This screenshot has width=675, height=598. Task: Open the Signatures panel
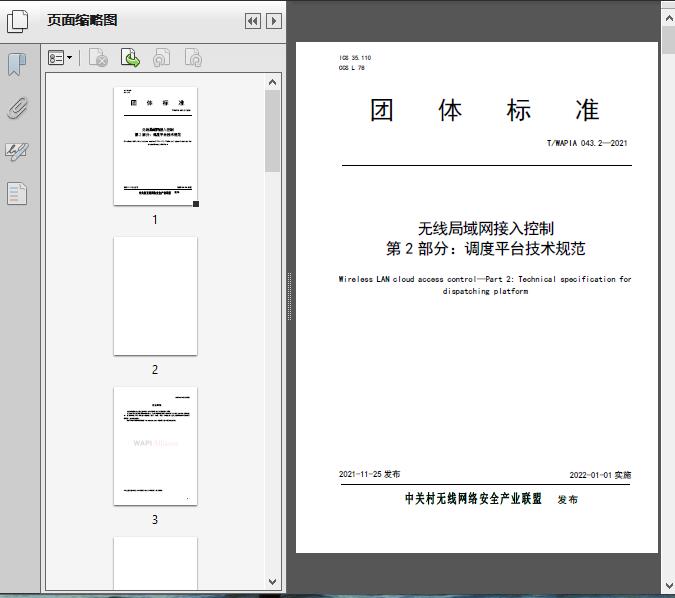pyautogui.click(x=17, y=151)
